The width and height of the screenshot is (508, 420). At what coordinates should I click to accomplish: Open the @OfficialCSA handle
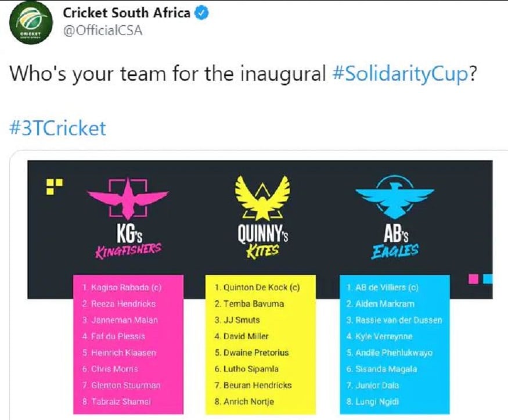pyautogui.click(x=103, y=30)
